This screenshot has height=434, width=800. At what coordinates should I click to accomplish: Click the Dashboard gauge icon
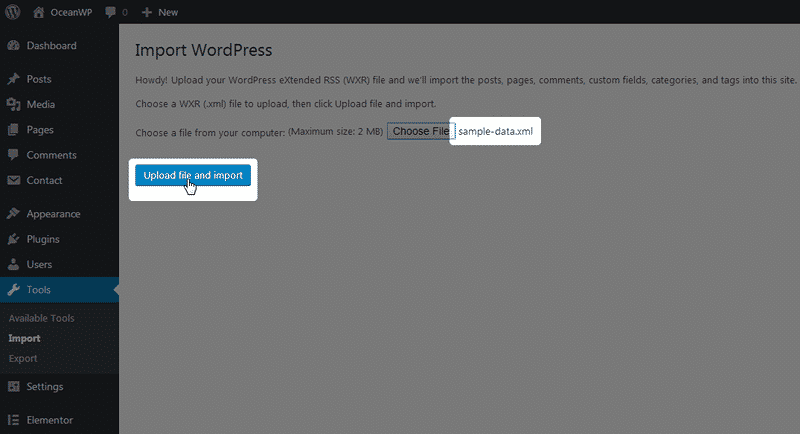coord(14,45)
